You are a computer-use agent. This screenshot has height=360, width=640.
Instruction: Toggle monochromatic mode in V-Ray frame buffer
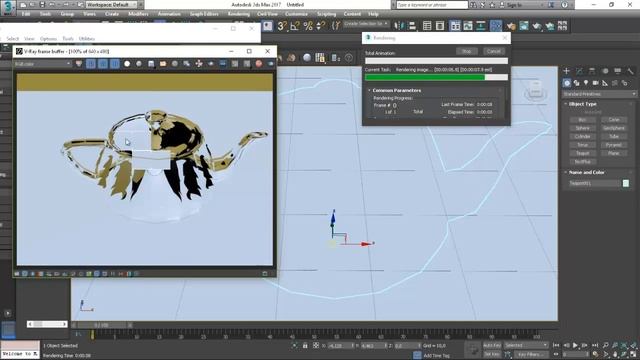coord(139,64)
